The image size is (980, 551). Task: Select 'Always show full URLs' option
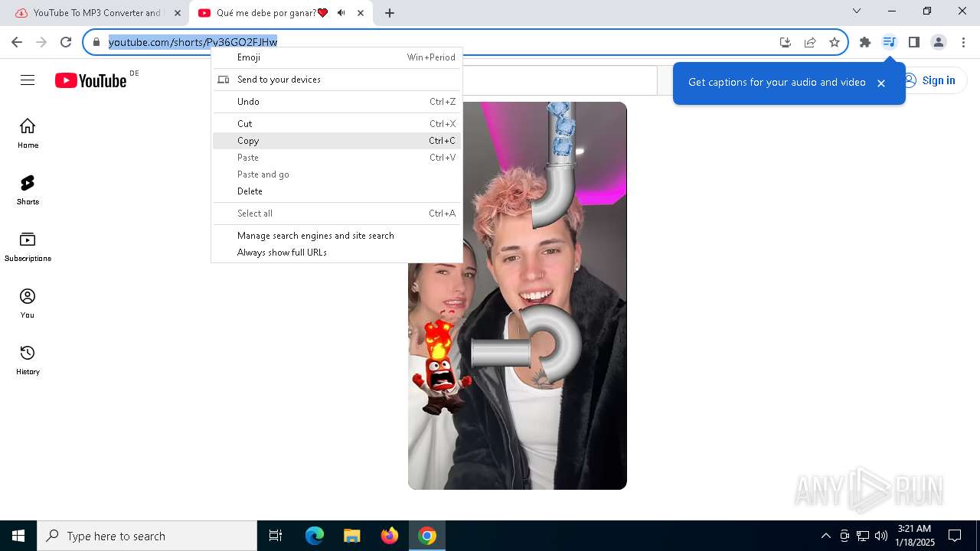pos(337,253)
